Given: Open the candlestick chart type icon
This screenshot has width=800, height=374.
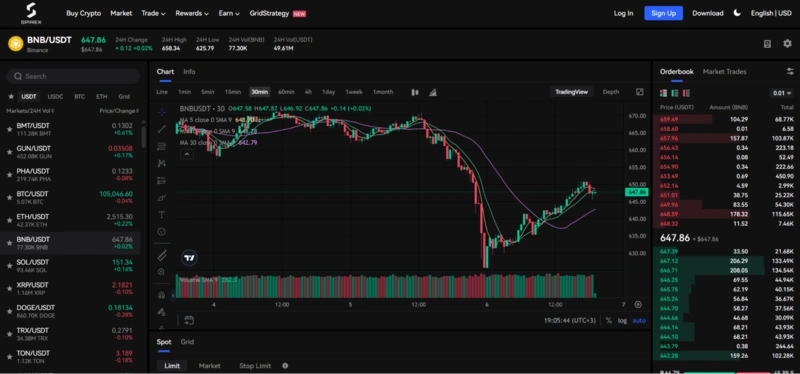Looking at the screenshot, I should pos(415,92).
